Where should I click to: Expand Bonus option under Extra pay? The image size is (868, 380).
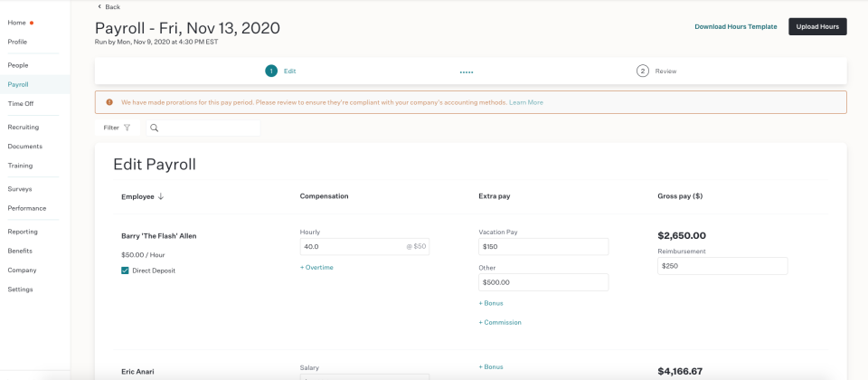point(490,303)
